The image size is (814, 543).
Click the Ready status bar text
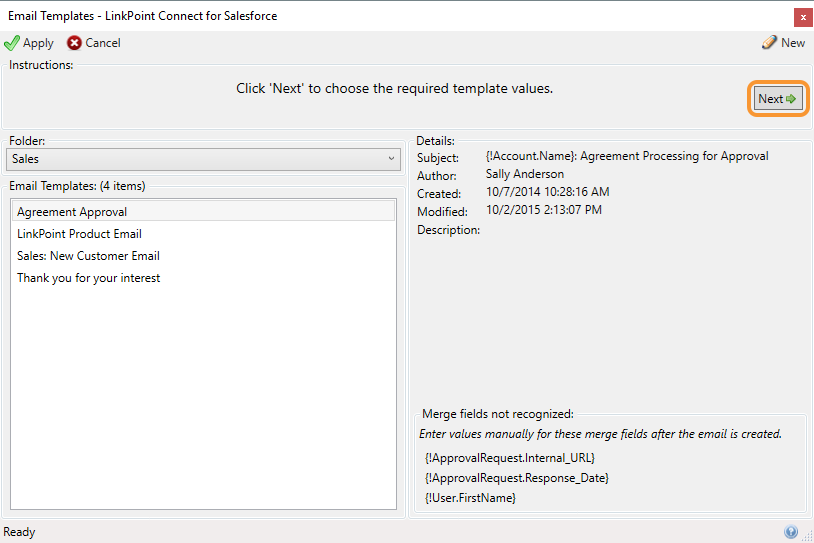[19, 532]
